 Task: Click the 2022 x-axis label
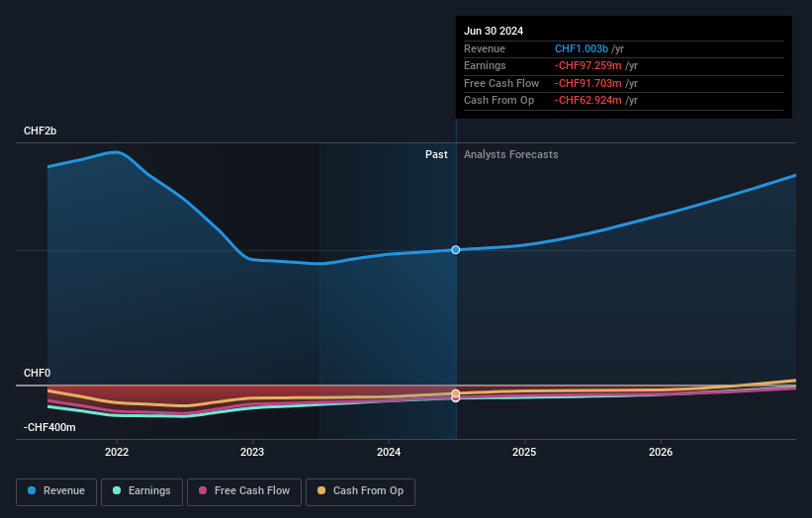(117, 452)
